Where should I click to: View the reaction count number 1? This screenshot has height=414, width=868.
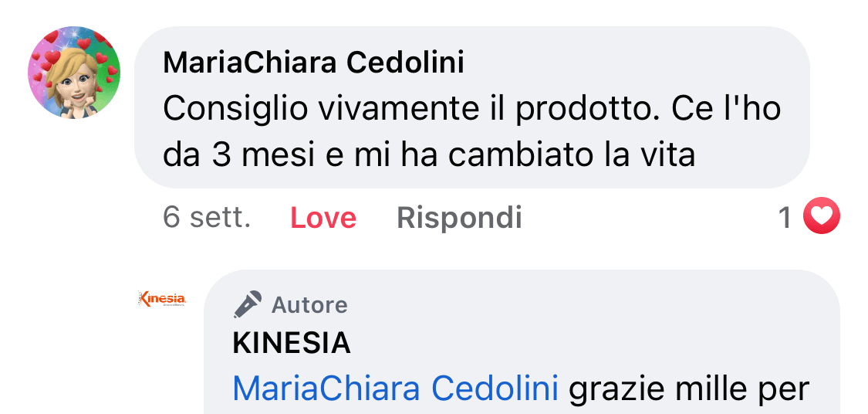coord(785,219)
